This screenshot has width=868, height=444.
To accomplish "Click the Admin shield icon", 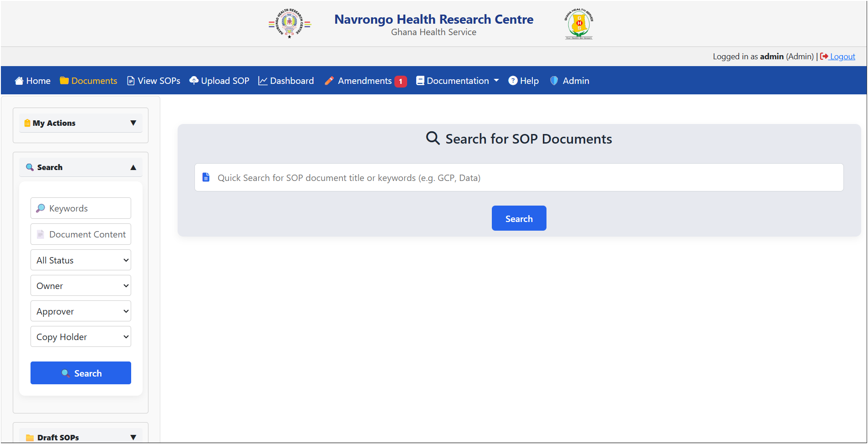I will (x=554, y=81).
